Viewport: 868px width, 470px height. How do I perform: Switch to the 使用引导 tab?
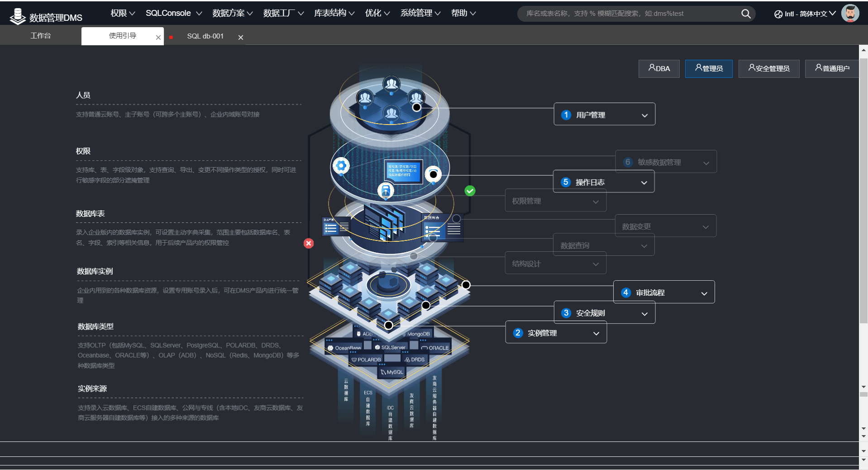tap(122, 36)
